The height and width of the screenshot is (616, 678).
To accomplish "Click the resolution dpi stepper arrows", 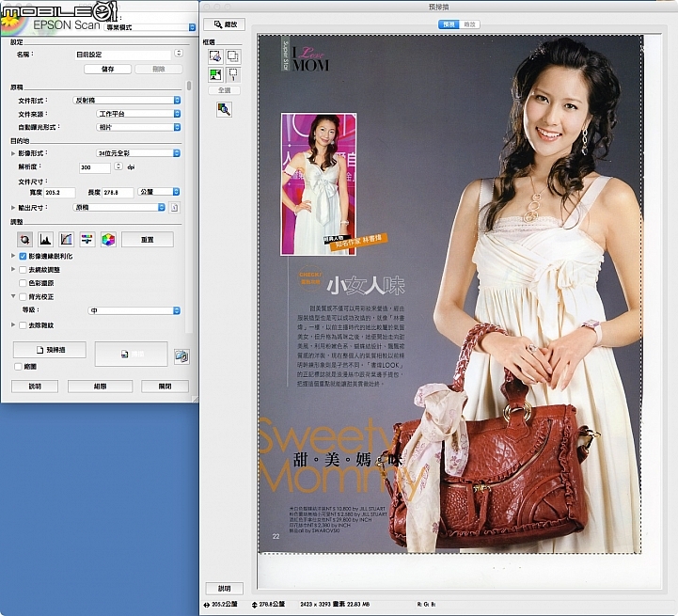I will (118, 166).
